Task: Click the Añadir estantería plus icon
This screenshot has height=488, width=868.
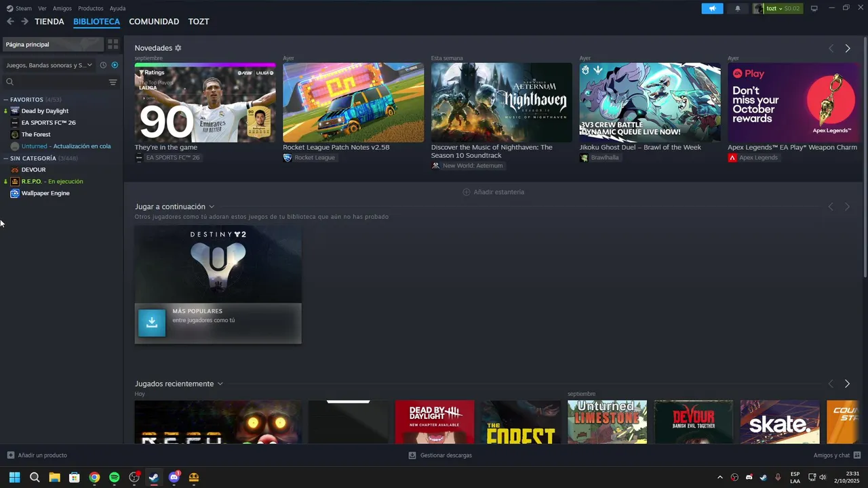Action: [x=467, y=192]
